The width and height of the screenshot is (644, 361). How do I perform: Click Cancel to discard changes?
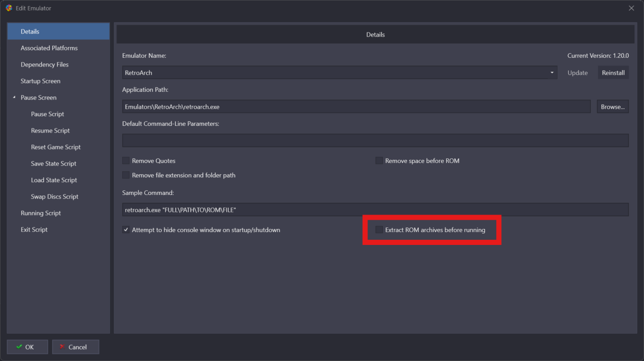[75, 347]
